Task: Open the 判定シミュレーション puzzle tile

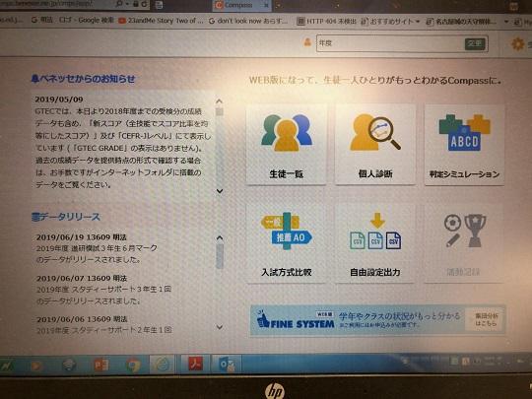Action: [x=464, y=145]
